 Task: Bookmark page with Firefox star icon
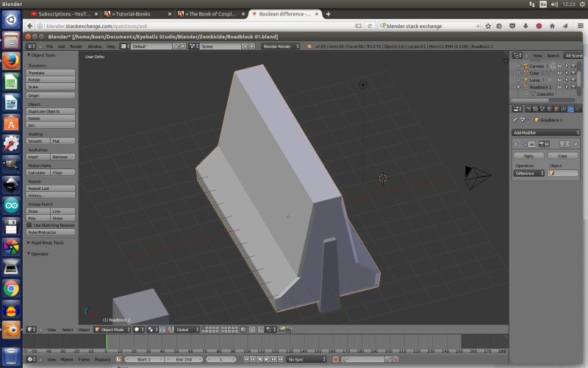[488, 26]
